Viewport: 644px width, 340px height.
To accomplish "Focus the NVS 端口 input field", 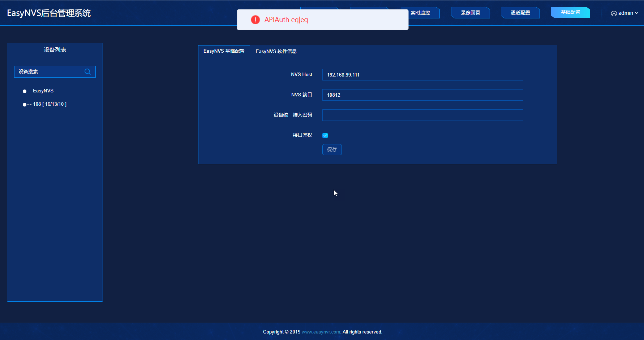I will pyautogui.click(x=423, y=95).
